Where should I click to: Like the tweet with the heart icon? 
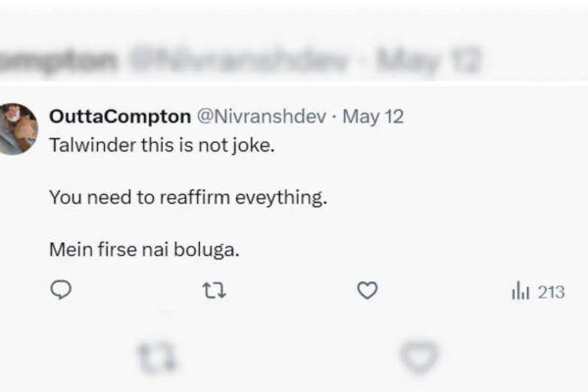pos(367,291)
